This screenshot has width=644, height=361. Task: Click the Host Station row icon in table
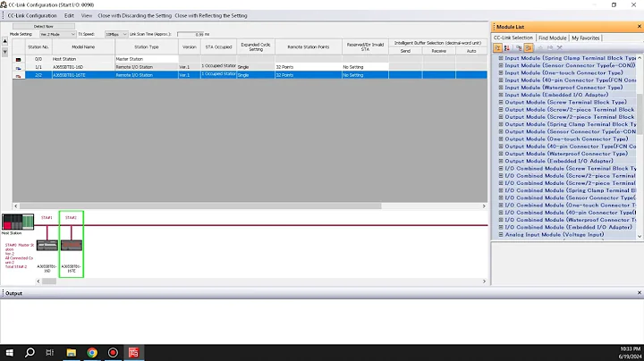[x=18, y=59]
